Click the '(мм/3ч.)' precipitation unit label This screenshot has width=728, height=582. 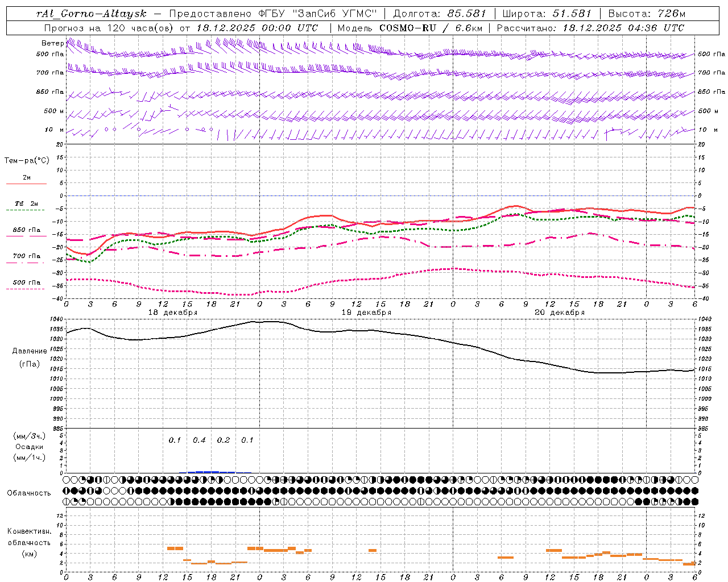[x=30, y=436]
